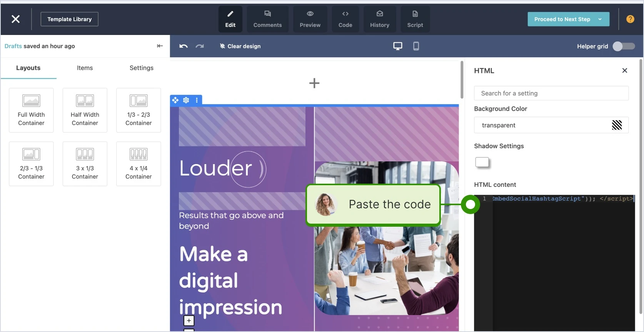Select the Half Width Container layout

point(85,110)
